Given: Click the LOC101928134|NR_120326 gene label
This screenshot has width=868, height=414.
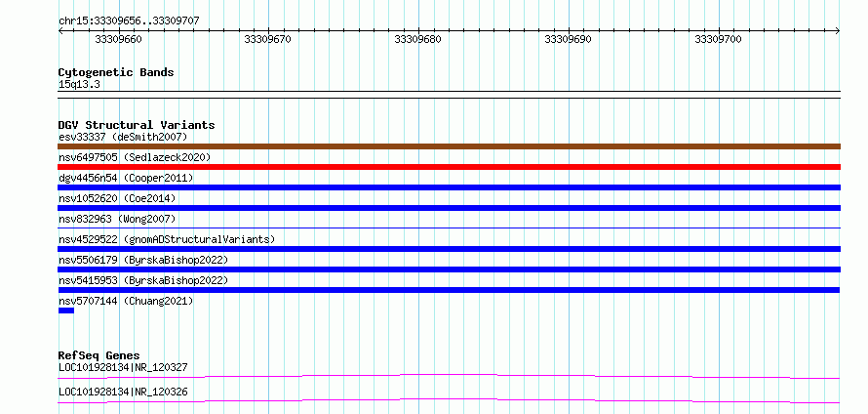Looking at the screenshot, I should 123,392.
